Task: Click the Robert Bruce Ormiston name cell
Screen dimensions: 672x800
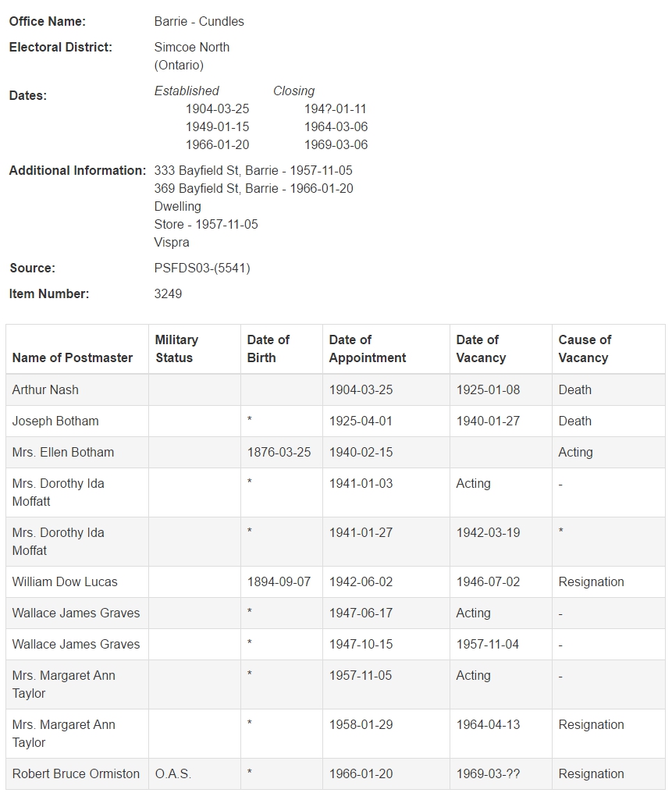Action: click(x=76, y=773)
